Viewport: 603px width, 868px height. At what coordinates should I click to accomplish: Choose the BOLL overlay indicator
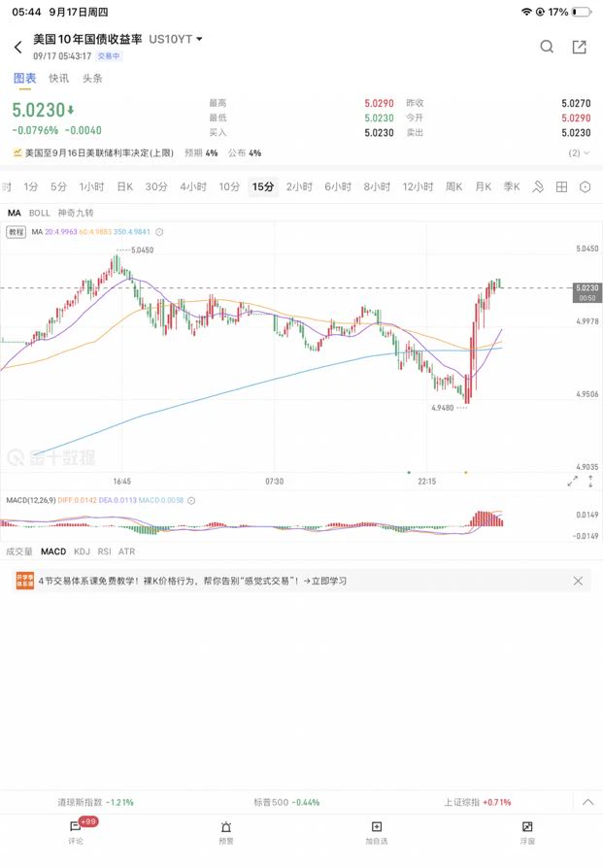(39, 214)
